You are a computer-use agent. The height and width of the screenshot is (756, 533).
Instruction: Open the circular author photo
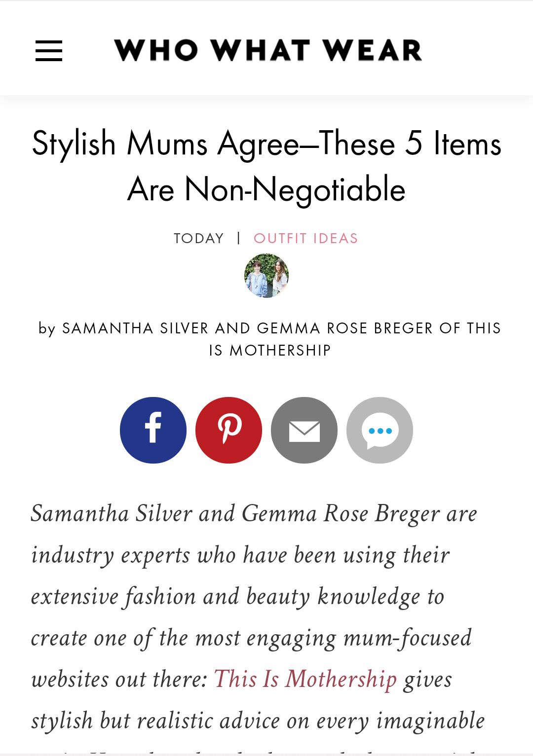266,276
